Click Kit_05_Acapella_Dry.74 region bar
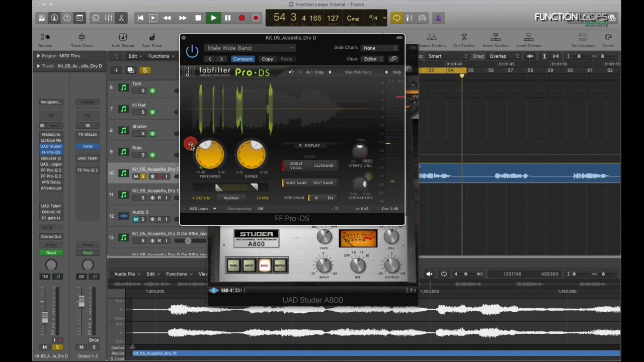The height and width of the screenshot is (362, 644). pos(376,353)
